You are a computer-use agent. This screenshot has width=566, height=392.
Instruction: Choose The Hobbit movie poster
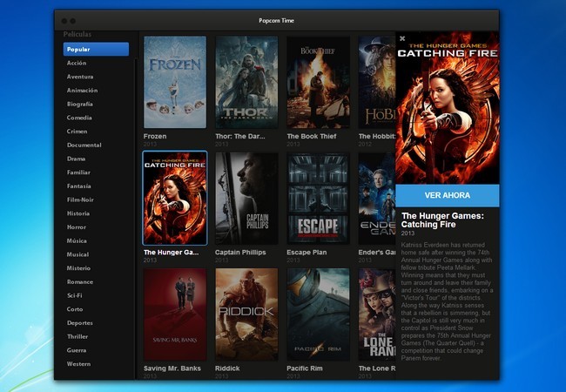377,82
